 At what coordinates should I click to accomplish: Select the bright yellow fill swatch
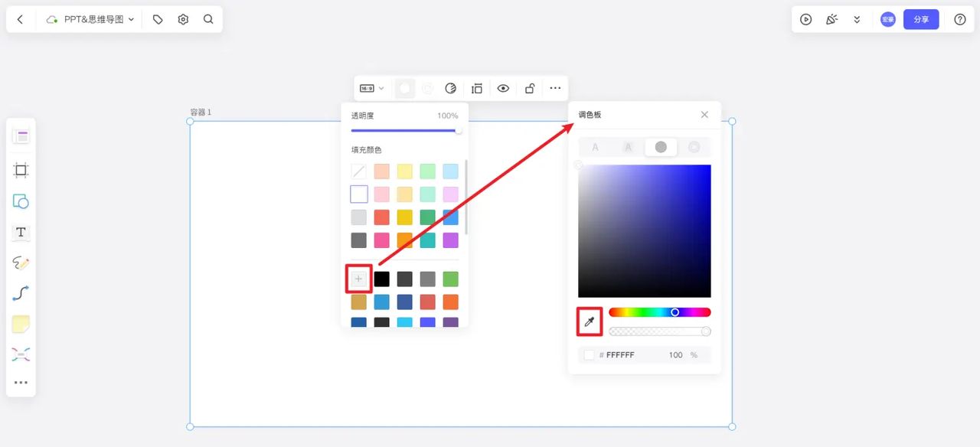(404, 217)
